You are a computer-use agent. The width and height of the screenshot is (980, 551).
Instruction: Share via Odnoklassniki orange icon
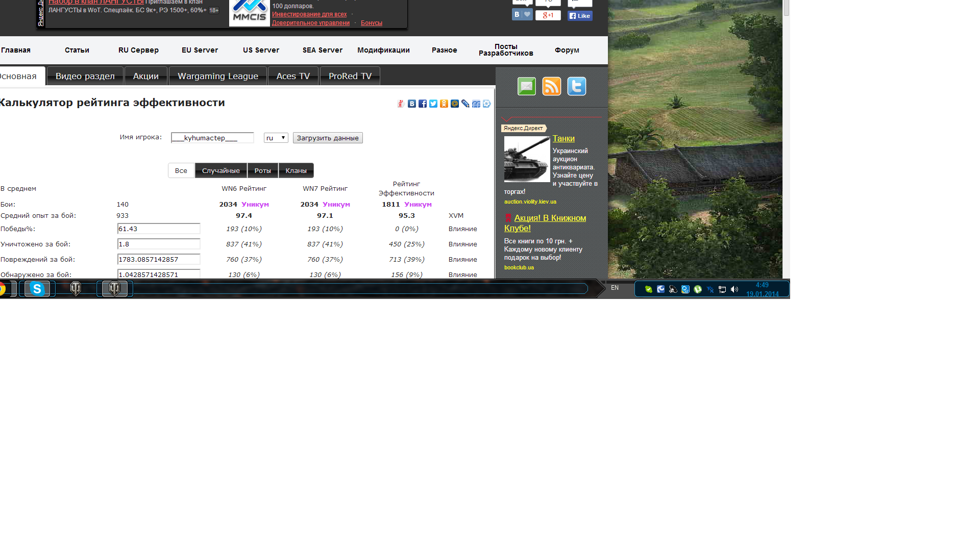444,104
